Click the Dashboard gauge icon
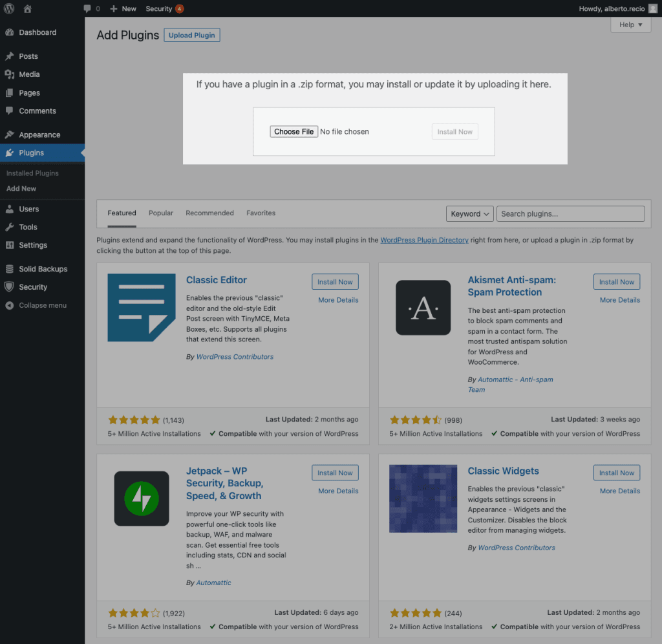Image resolution: width=662 pixels, height=644 pixels. click(9, 32)
